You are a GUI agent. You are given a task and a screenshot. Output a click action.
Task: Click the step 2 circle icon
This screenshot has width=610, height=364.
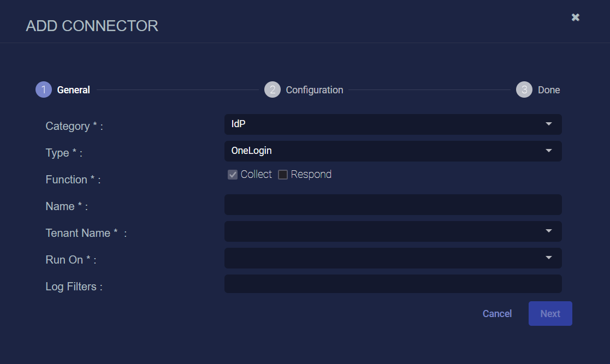click(x=273, y=90)
